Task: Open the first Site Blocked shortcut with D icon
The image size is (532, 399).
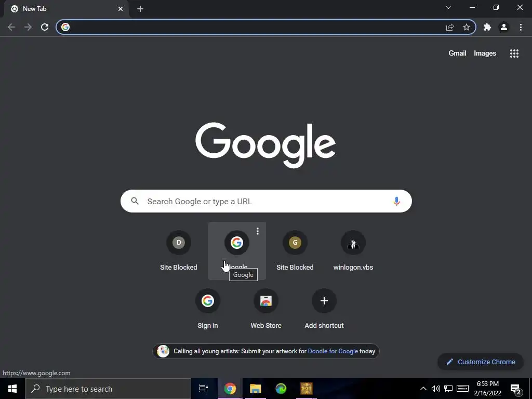Action: [x=179, y=251]
